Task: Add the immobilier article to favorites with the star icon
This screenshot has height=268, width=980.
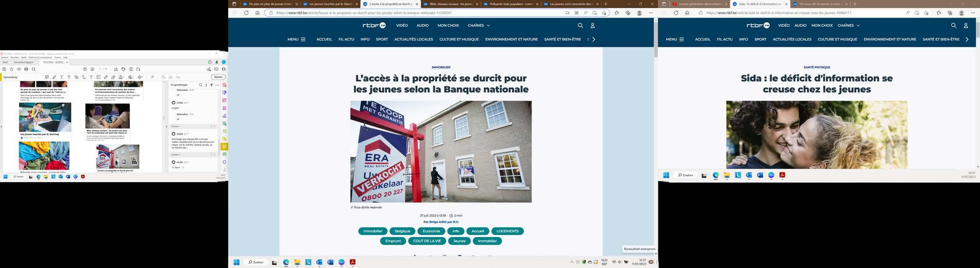Action: pos(604,13)
